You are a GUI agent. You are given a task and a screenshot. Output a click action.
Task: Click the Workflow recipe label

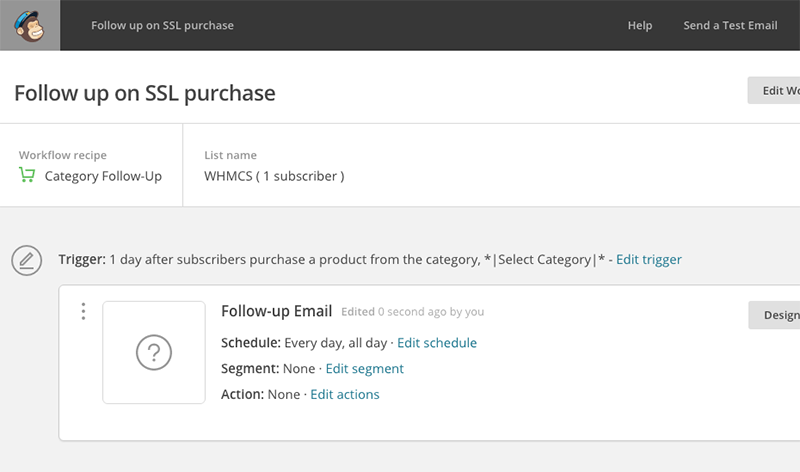pos(63,155)
